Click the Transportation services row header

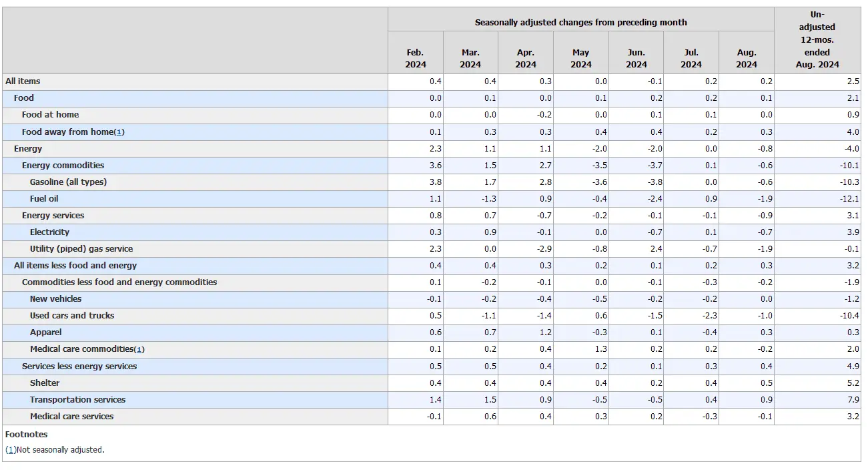click(x=77, y=400)
